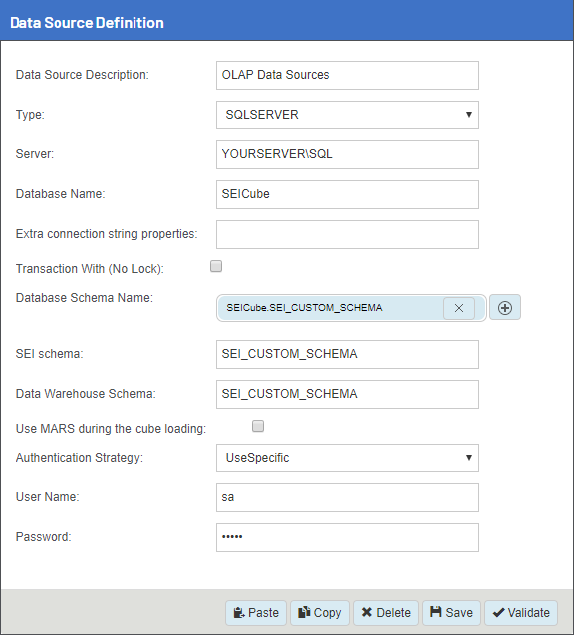Viewport: 574px width, 635px height.
Task: Expand the Authentication Strategy dropdown
Action: pos(347,458)
